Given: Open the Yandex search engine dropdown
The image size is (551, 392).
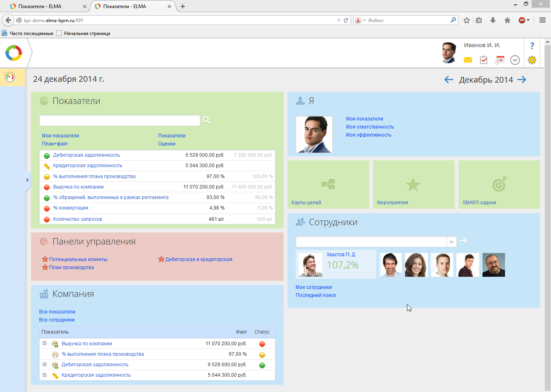Looking at the screenshot, I should [360, 20].
